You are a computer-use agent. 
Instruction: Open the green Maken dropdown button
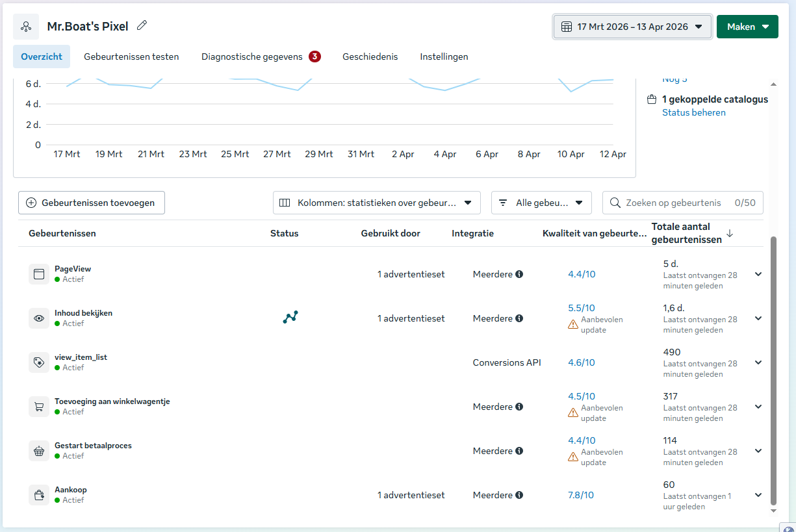click(747, 27)
